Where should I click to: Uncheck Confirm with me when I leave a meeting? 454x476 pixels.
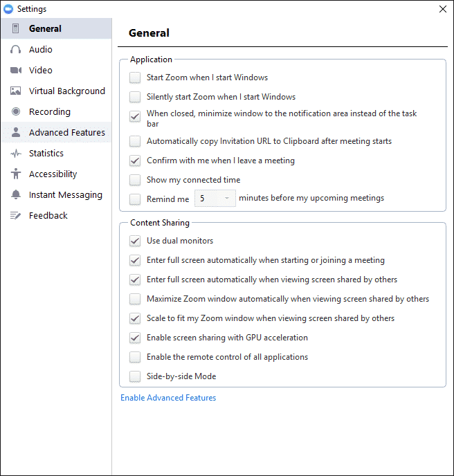tap(135, 161)
